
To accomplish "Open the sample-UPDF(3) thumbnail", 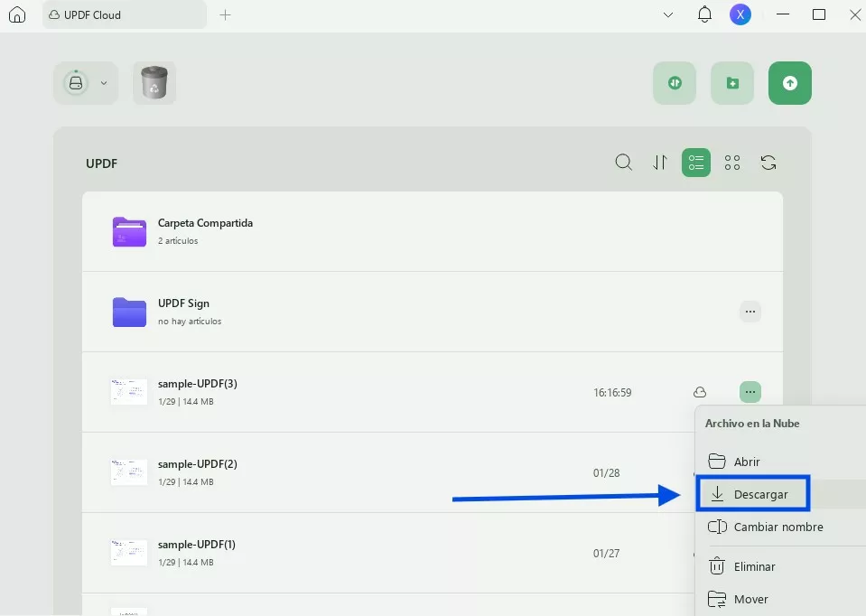I will (129, 392).
